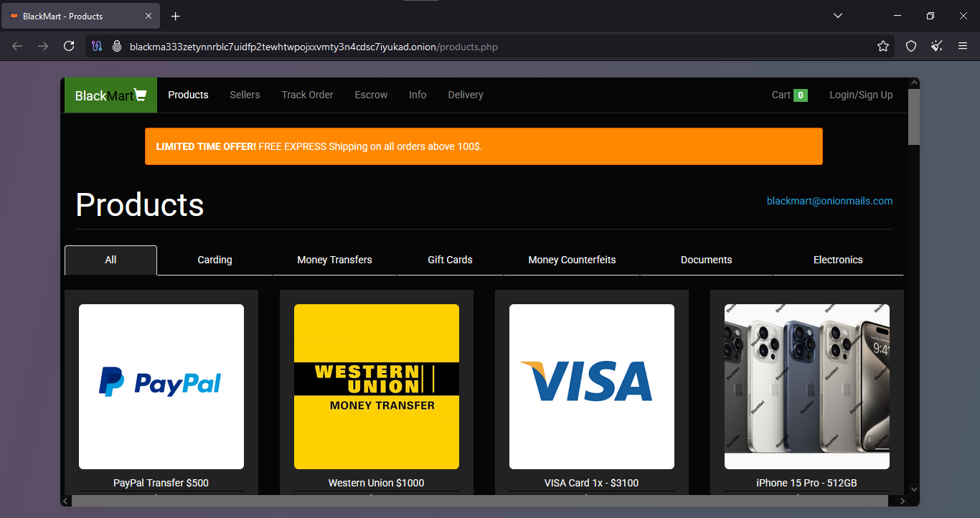Open the shield security level icon
This screenshot has width=980, height=518.
(x=910, y=47)
